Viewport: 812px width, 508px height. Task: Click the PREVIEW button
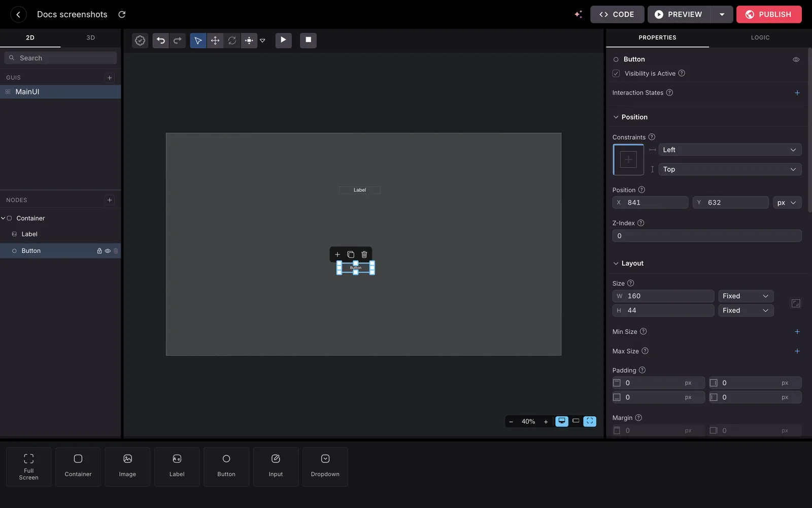click(679, 14)
